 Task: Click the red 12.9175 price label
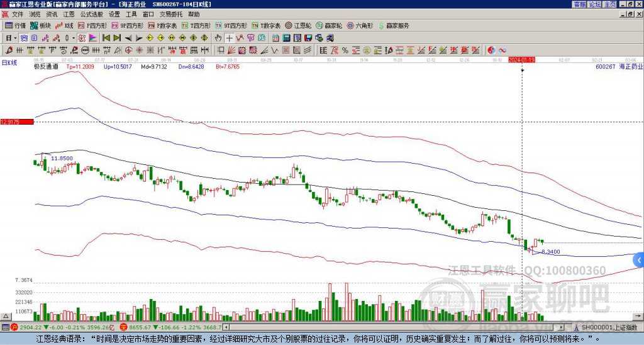tap(17, 122)
